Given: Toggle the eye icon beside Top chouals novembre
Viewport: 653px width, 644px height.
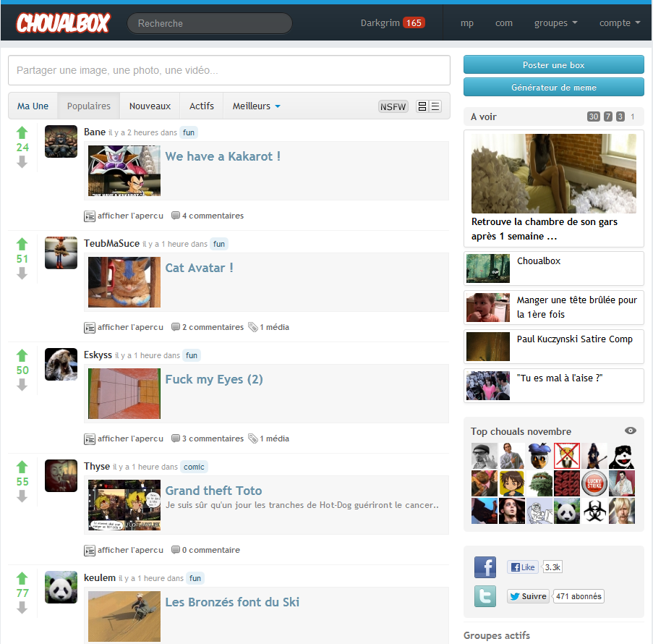Looking at the screenshot, I should 631,431.
